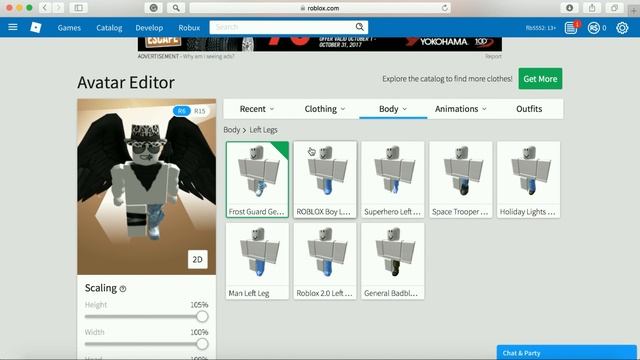Select the ROBLOX Boy left leg

click(325, 180)
